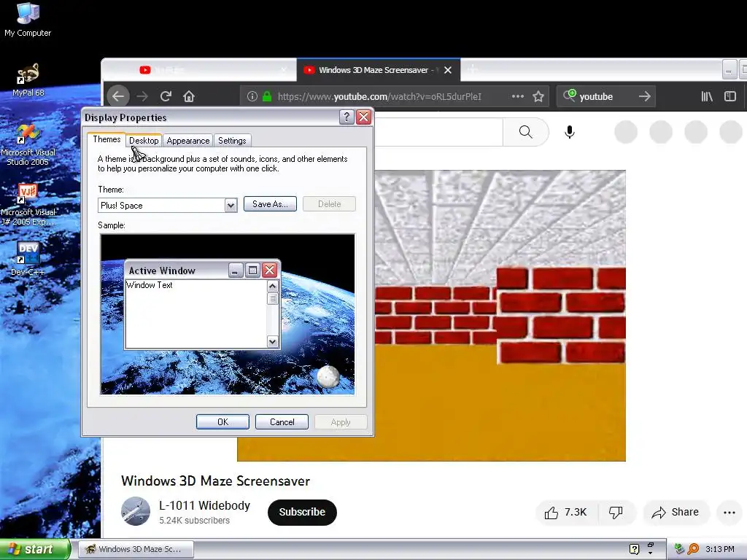Open the Appearance tab
The width and height of the screenshot is (747, 560).
(x=187, y=141)
